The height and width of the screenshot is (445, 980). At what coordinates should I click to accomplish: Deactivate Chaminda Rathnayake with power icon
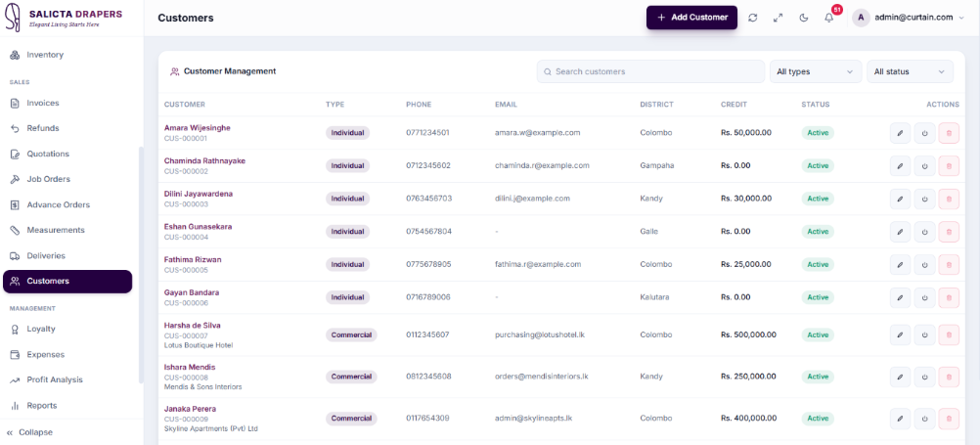coord(925,165)
